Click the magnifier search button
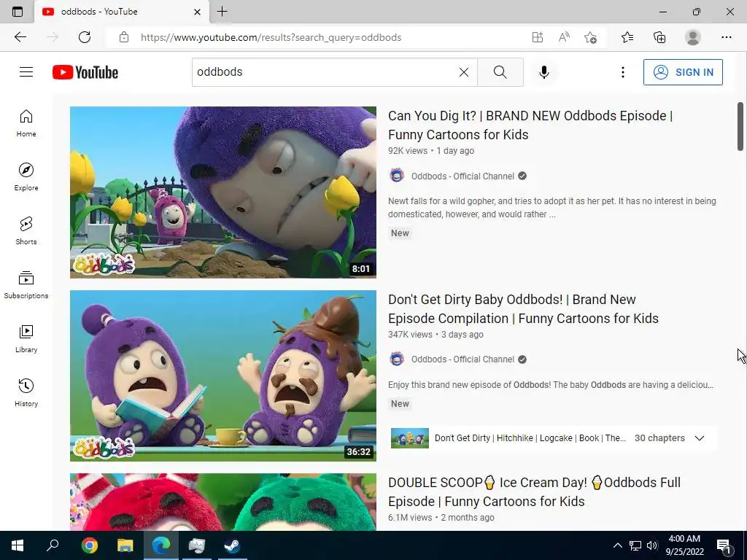Screen dimensions: 747x560 500,72
